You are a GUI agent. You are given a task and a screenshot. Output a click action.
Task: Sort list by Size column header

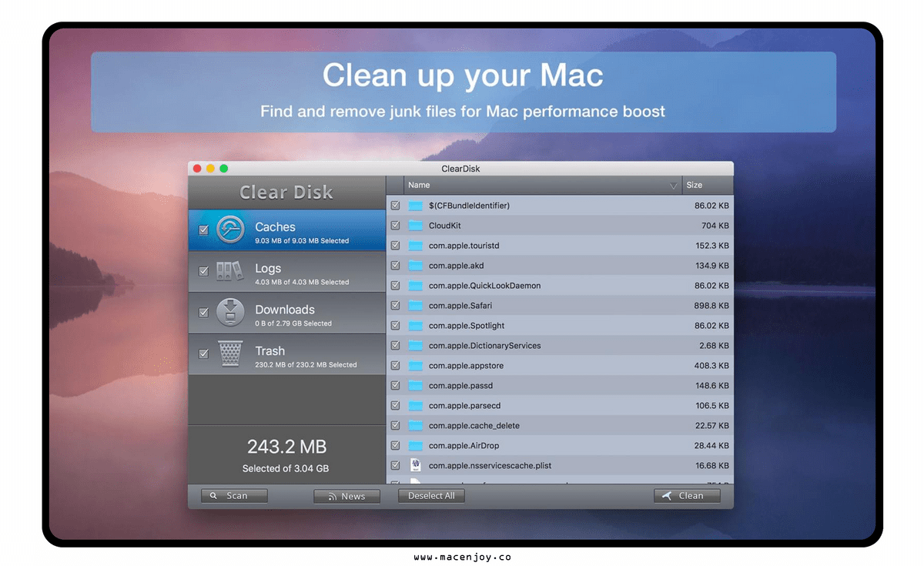point(708,186)
